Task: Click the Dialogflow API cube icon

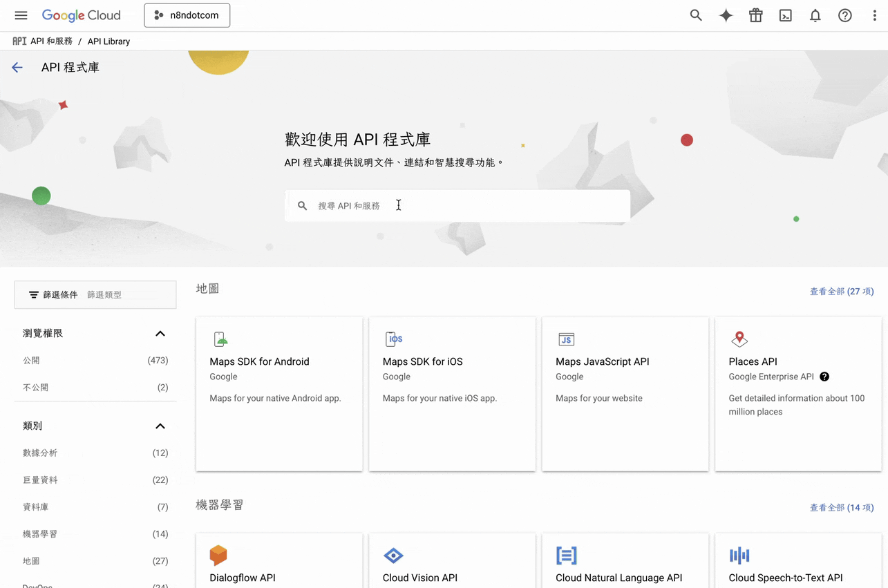Action: [x=218, y=555]
